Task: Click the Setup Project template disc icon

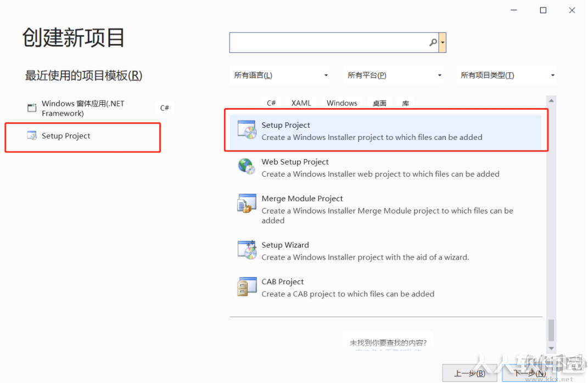Action: click(x=247, y=129)
